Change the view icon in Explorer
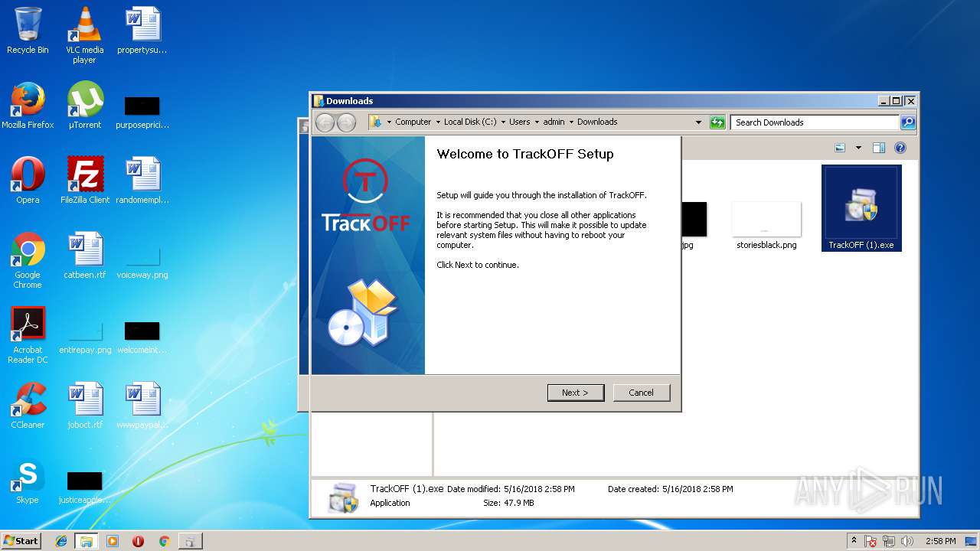Viewport: 980px width, 551px height. tap(841, 148)
